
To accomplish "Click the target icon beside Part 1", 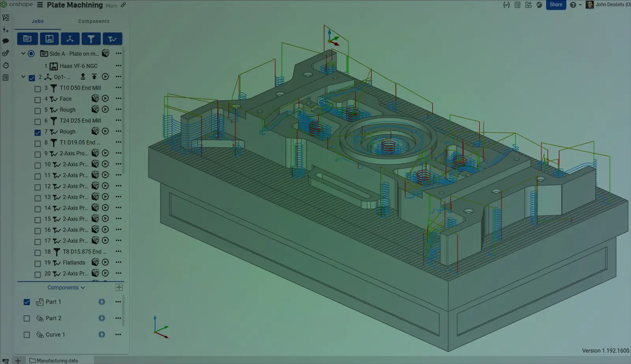I will [x=102, y=302].
